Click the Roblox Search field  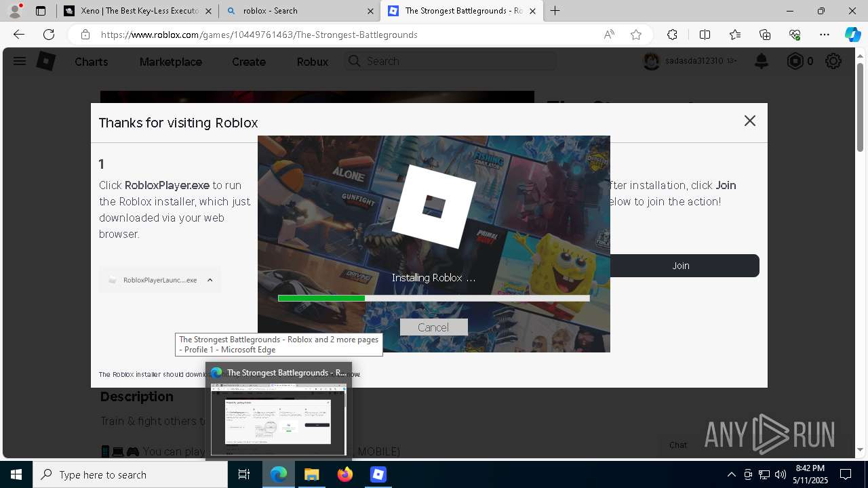(450, 61)
